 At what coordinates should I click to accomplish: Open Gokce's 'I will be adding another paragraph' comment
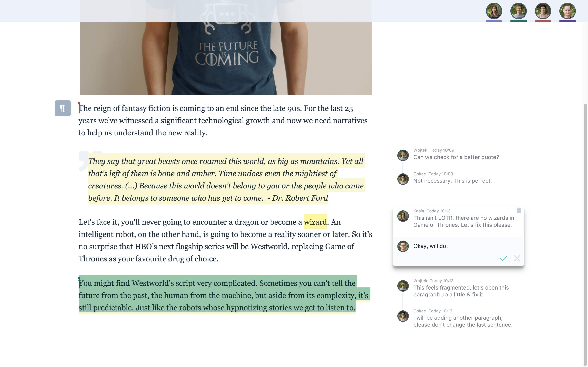point(463,321)
